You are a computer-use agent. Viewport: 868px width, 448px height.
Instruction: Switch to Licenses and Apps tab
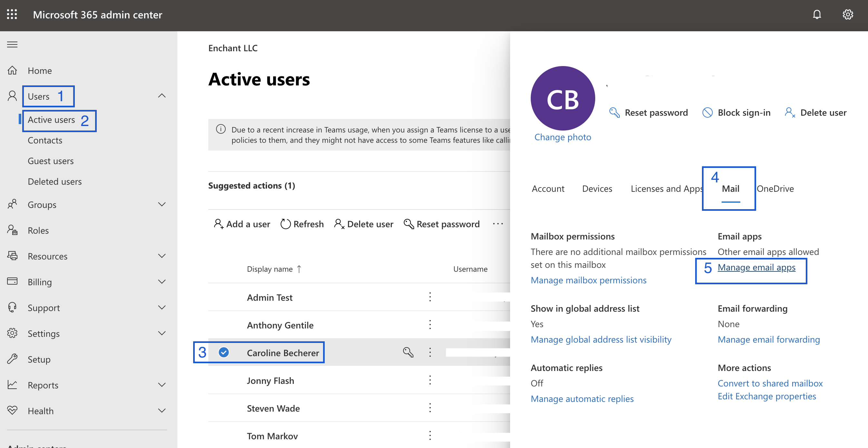pyautogui.click(x=666, y=189)
